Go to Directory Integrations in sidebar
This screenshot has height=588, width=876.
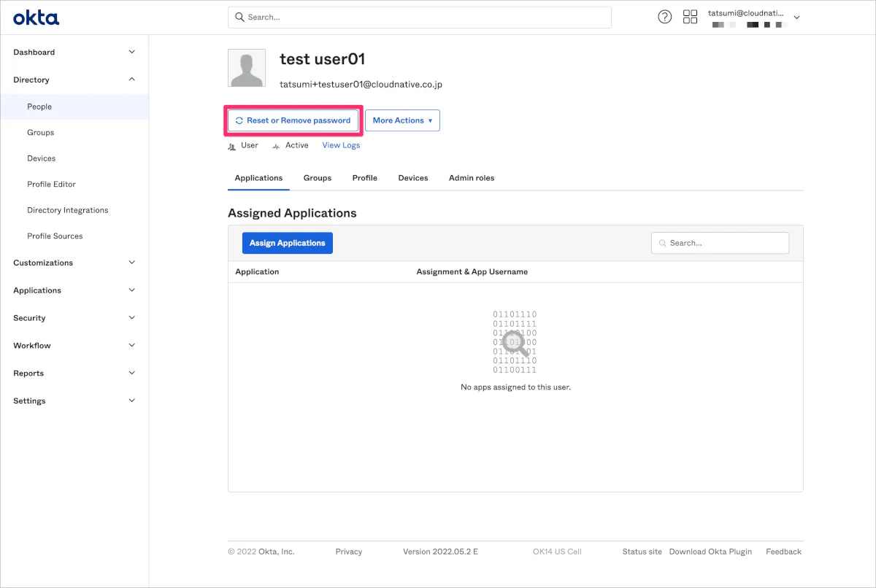(x=67, y=210)
